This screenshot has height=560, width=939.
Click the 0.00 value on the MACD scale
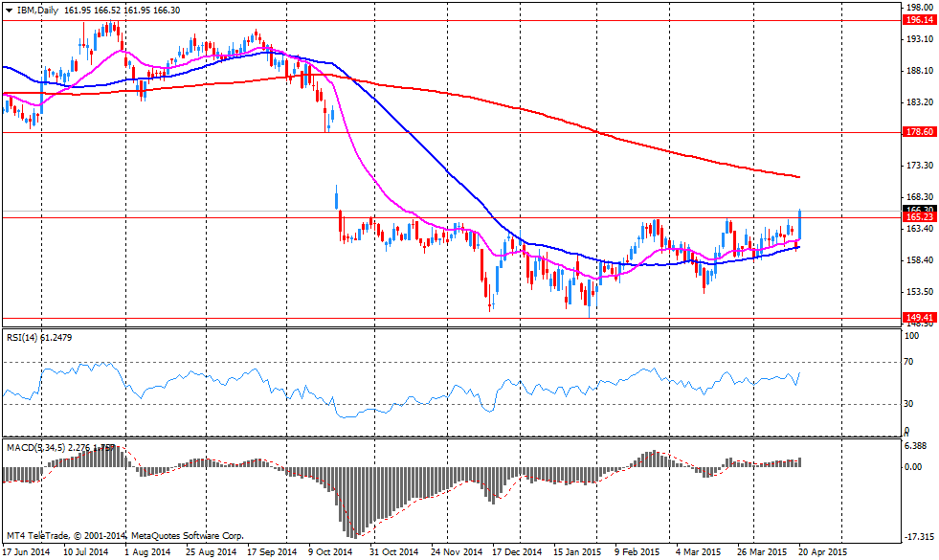click(912, 466)
